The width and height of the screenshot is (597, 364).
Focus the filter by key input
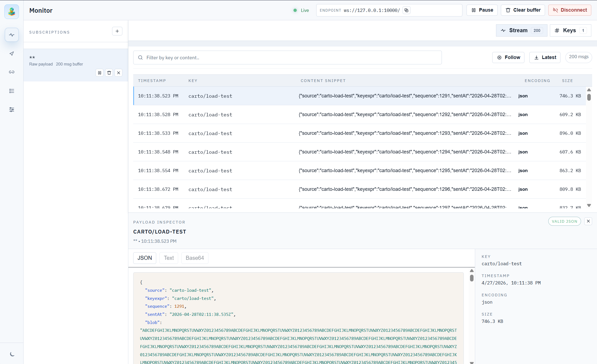[288, 58]
